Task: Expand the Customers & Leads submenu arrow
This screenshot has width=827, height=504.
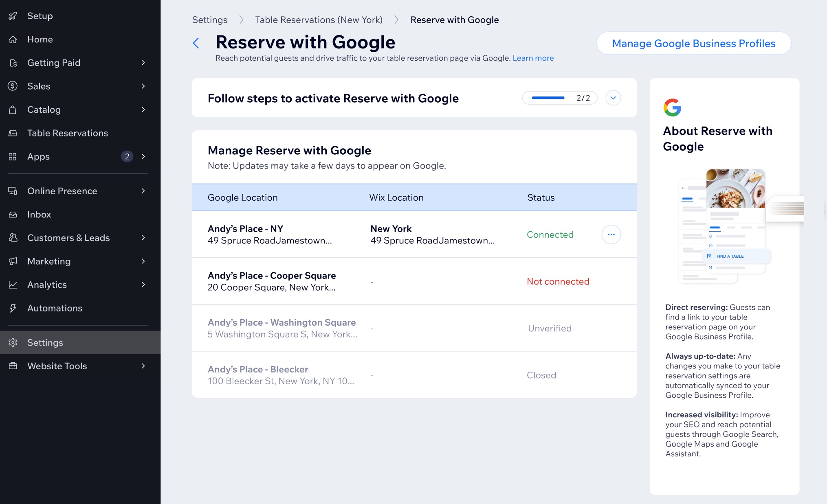Action: tap(143, 238)
